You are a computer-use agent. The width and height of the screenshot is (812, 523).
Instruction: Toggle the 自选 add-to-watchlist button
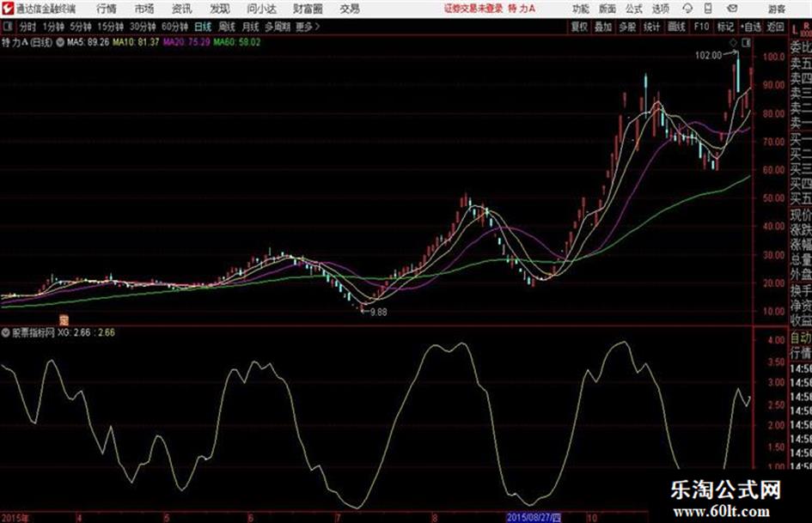coord(751,27)
